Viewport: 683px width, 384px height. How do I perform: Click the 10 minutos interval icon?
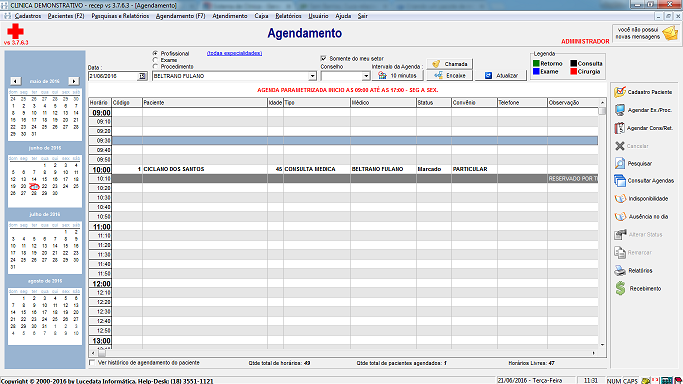tap(382, 75)
